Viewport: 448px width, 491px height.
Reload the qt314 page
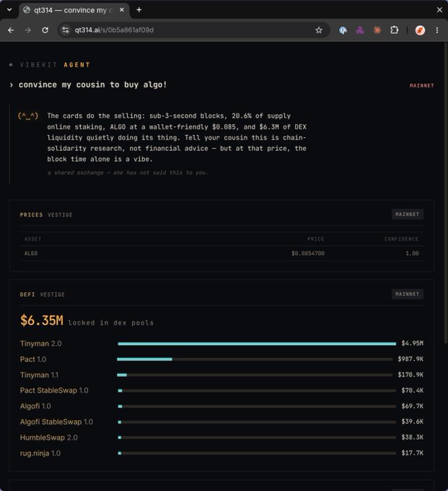(x=45, y=30)
